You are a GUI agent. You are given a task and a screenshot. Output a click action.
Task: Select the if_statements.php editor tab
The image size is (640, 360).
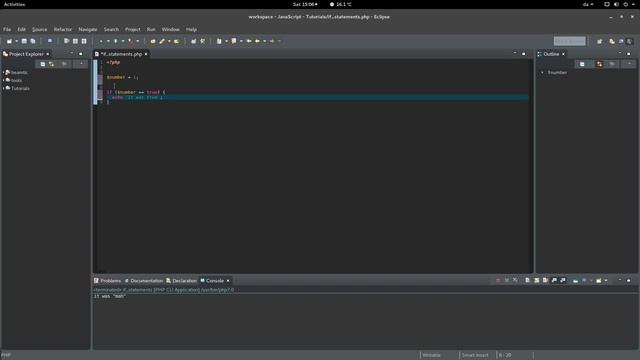[121, 54]
